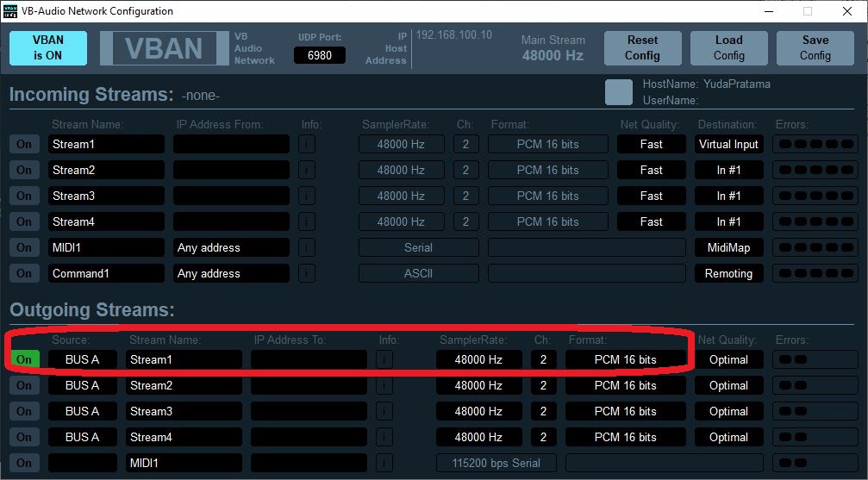Enable incoming Command1 stream
868x480 pixels.
(24, 273)
